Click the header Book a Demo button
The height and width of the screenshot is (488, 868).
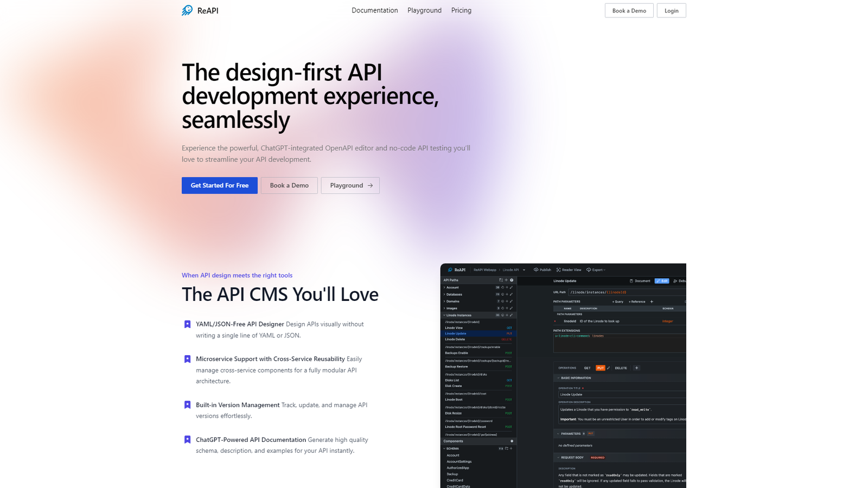629,10
